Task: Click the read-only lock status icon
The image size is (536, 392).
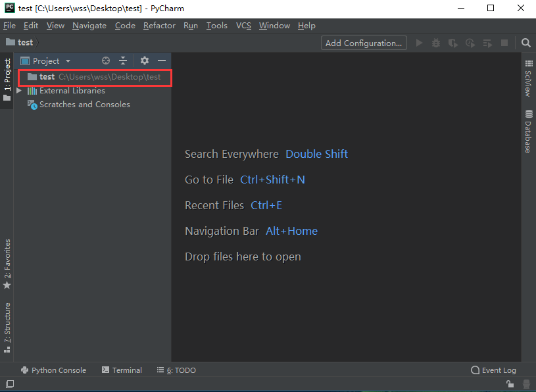Action: 510,384
